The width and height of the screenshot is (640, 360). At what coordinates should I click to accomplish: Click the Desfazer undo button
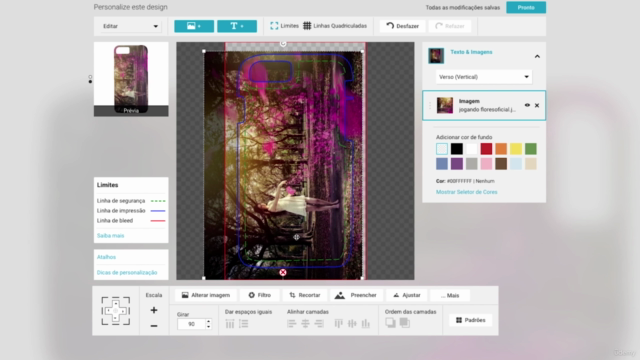click(x=402, y=26)
